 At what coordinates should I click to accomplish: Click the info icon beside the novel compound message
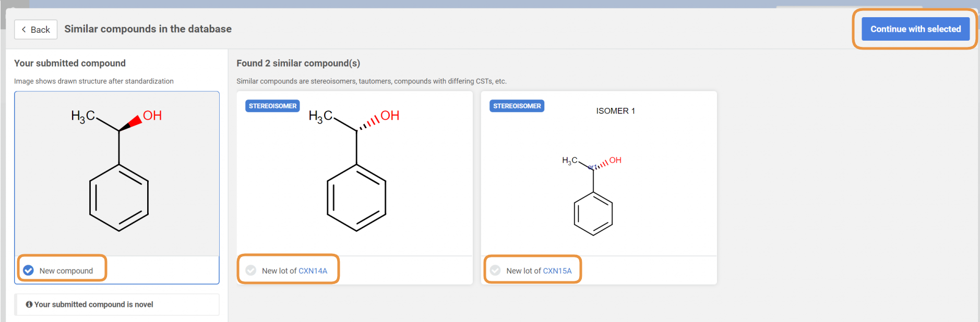[x=29, y=304]
